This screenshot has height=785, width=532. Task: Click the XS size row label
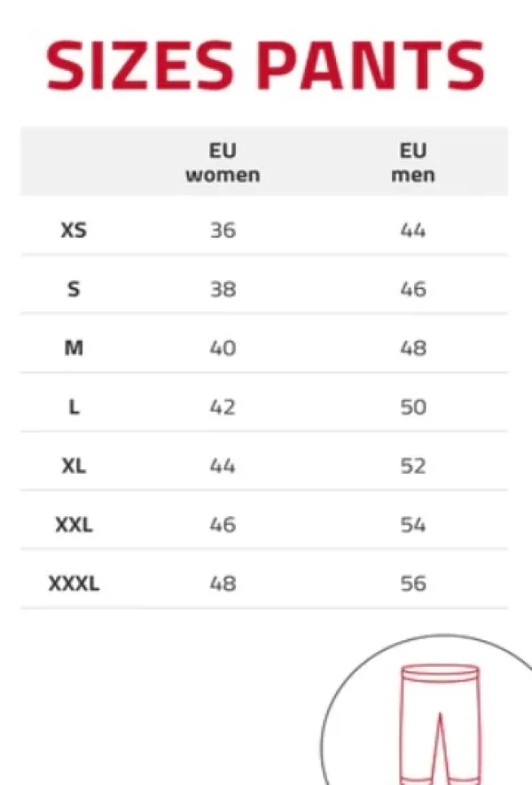74,231
